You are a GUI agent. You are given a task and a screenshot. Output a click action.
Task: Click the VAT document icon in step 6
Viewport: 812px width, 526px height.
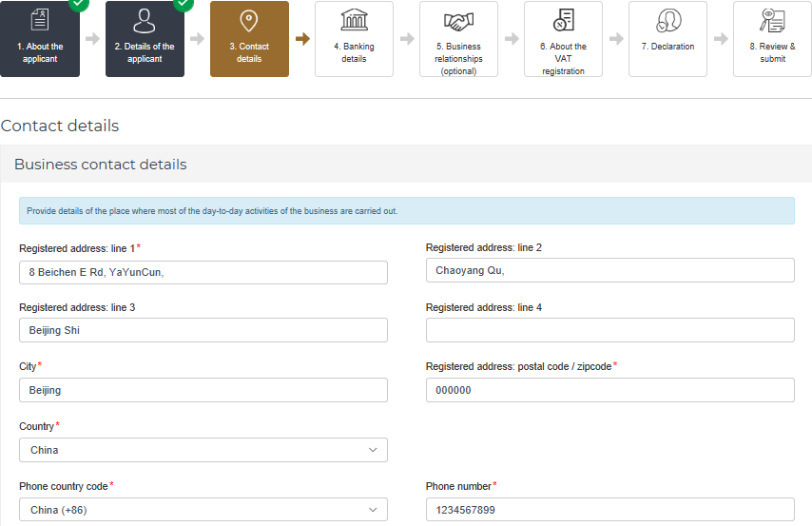(x=564, y=20)
